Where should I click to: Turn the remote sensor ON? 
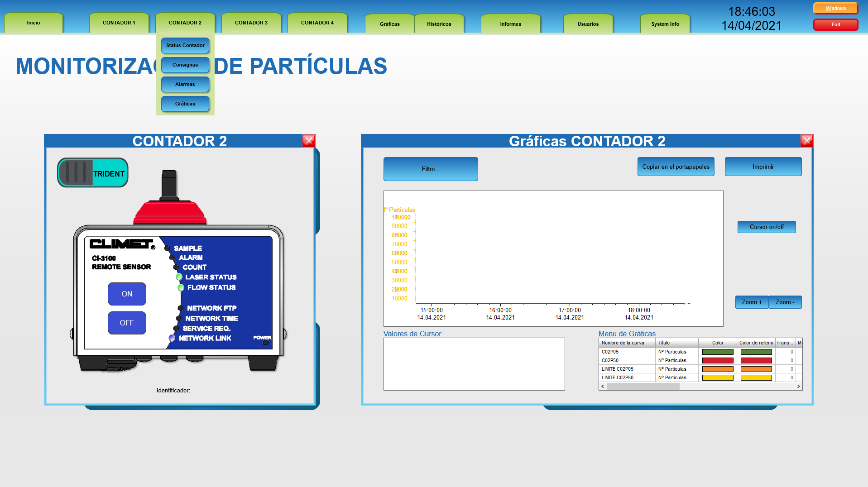point(127,294)
